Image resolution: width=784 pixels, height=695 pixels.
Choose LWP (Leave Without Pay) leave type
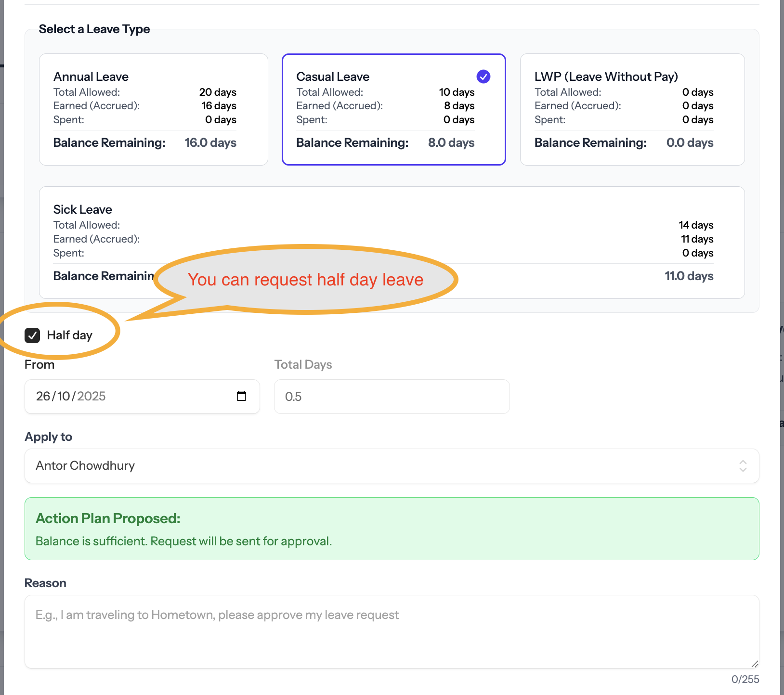(632, 109)
